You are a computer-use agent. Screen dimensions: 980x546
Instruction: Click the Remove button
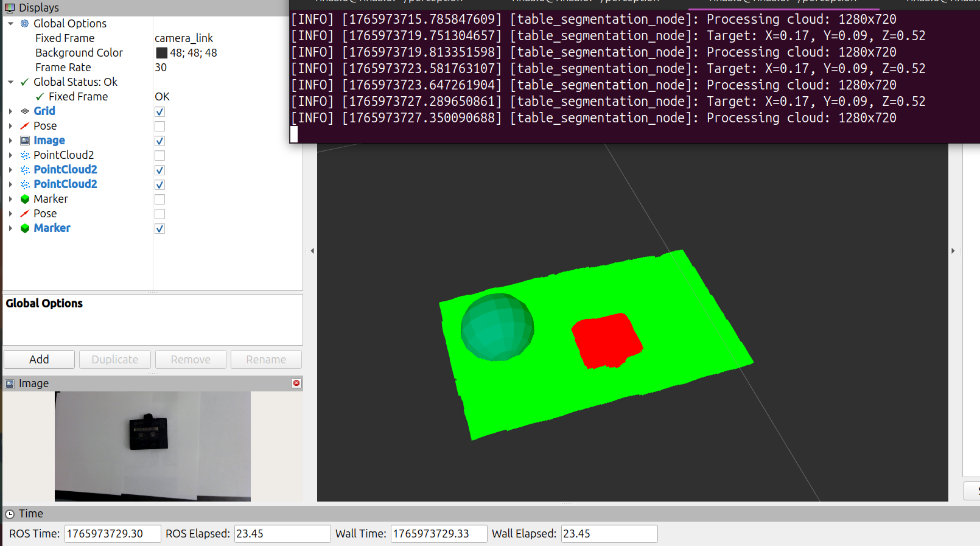pyautogui.click(x=191, y=359)
